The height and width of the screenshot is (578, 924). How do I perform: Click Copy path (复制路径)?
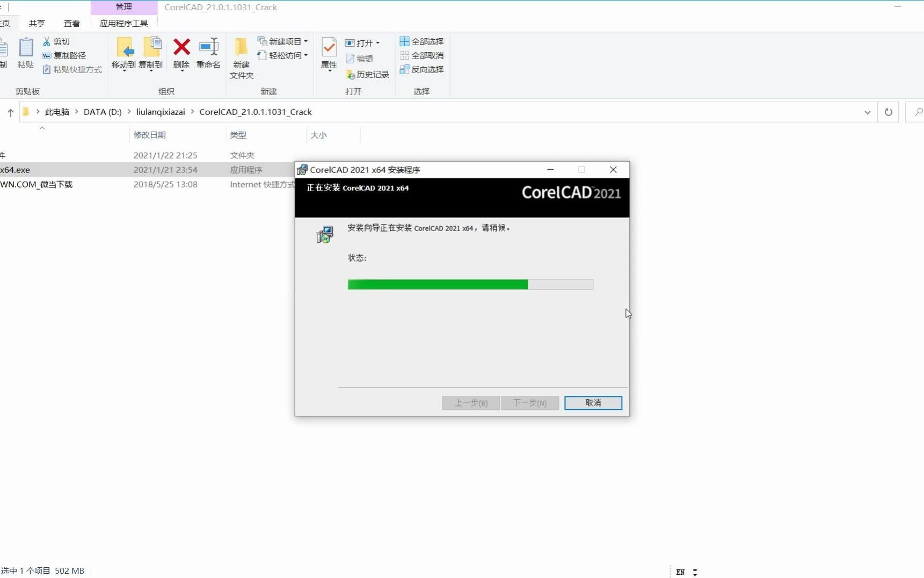[64, 55]
